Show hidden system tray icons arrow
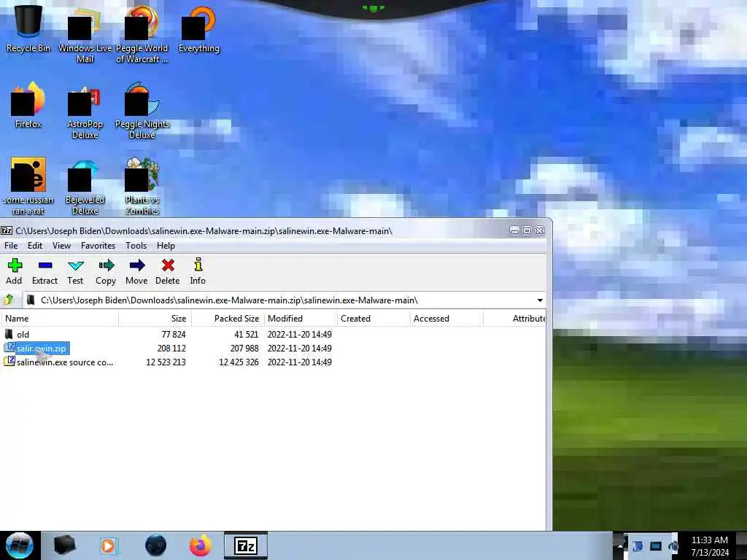 (x=620, y=545)
